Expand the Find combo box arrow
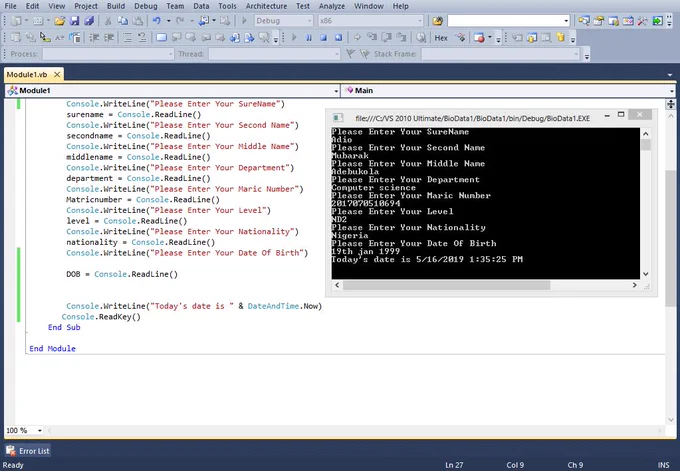 click(x=566, y=21)
